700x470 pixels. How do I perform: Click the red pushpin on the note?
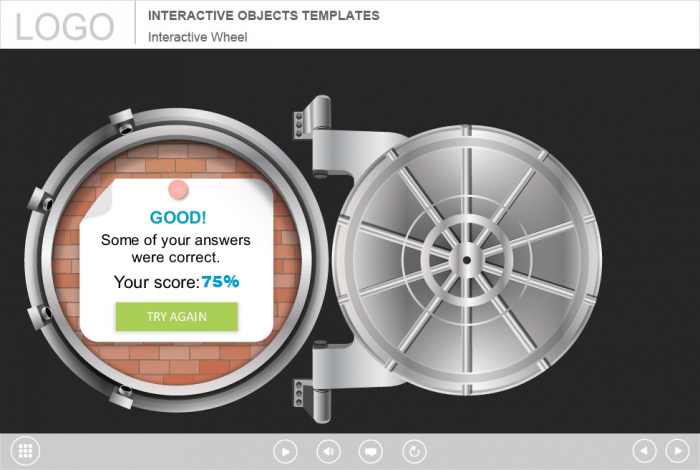[x=178, y=189]
